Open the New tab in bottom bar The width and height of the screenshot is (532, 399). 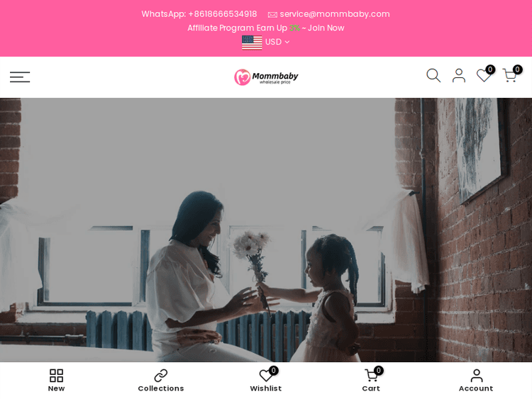tap(56, 380)
